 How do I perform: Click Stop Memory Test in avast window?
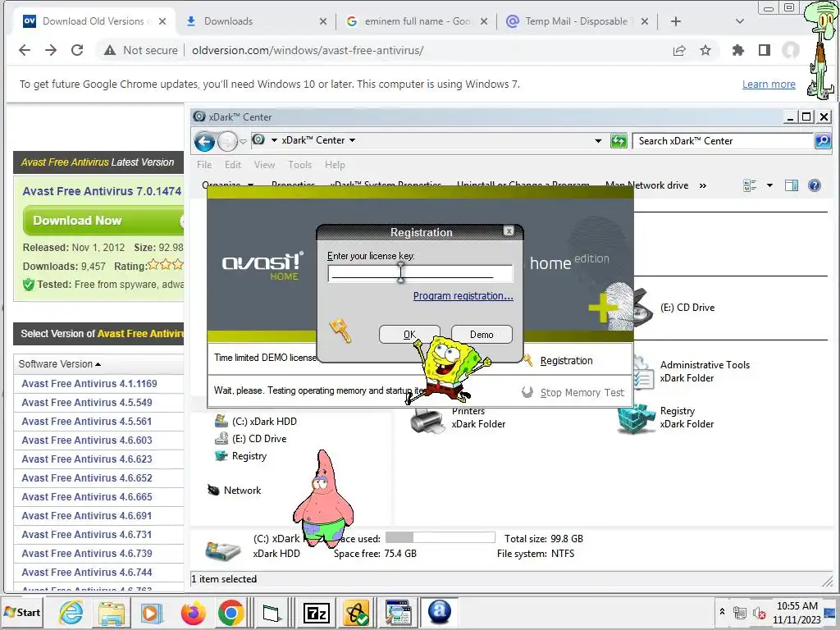(582, 393)
